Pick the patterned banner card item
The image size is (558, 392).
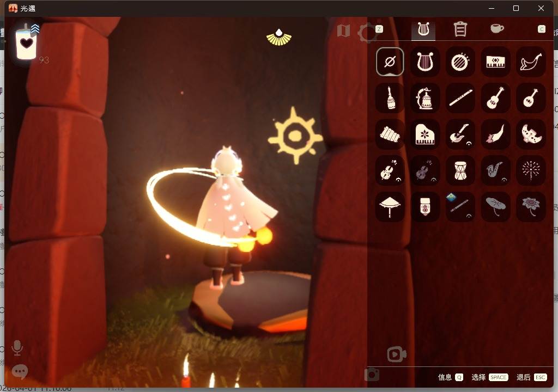(x=425, y=207)
